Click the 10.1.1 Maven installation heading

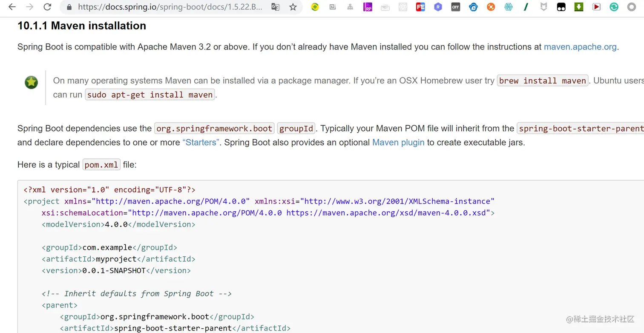pos(82,26)
